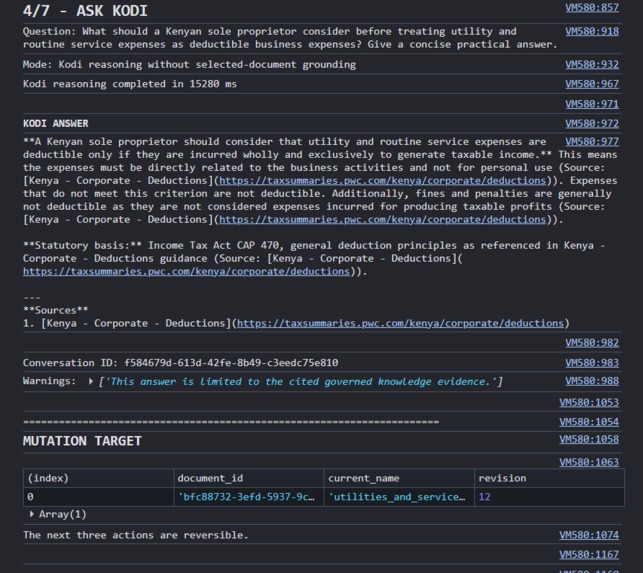This screenshot has width=643, height=573.
Task: Open source link VM580:982
Action: (592, 342)
